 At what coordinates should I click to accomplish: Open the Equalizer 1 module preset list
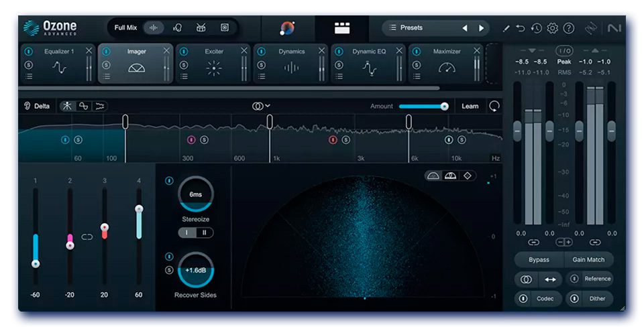click(x=28, y=76)
